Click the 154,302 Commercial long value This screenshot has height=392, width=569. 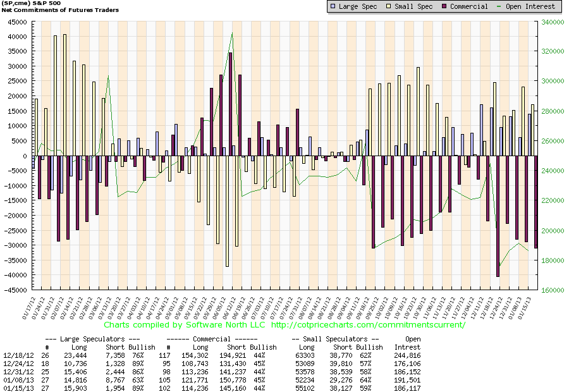[195, 356]
